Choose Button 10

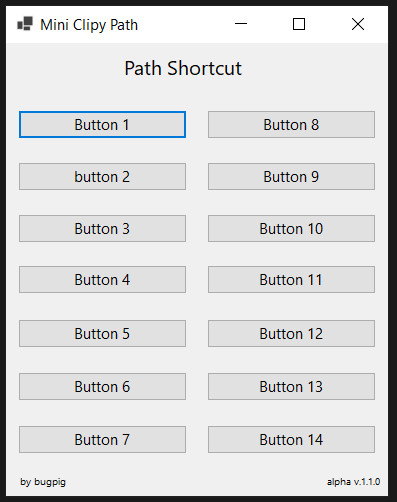click(x=291, y=229)
